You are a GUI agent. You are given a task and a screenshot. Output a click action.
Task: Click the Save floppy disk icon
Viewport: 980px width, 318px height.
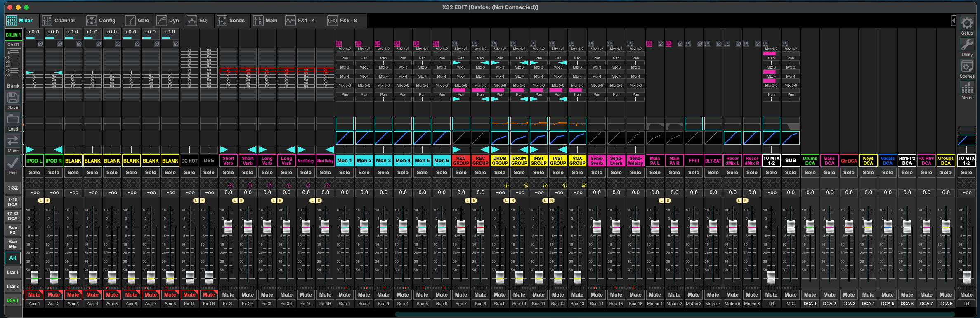(x=13, y=98)
